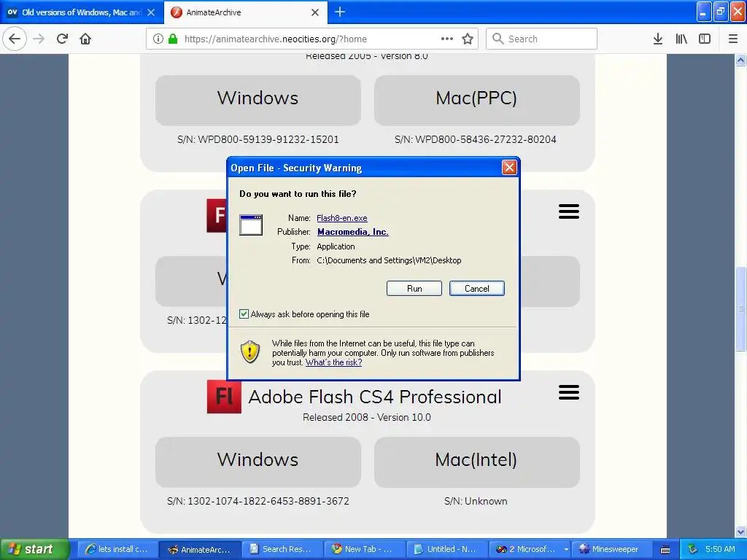Open a new browser tab
Viewport: 747px width, 560px height.
coord(340,12)
